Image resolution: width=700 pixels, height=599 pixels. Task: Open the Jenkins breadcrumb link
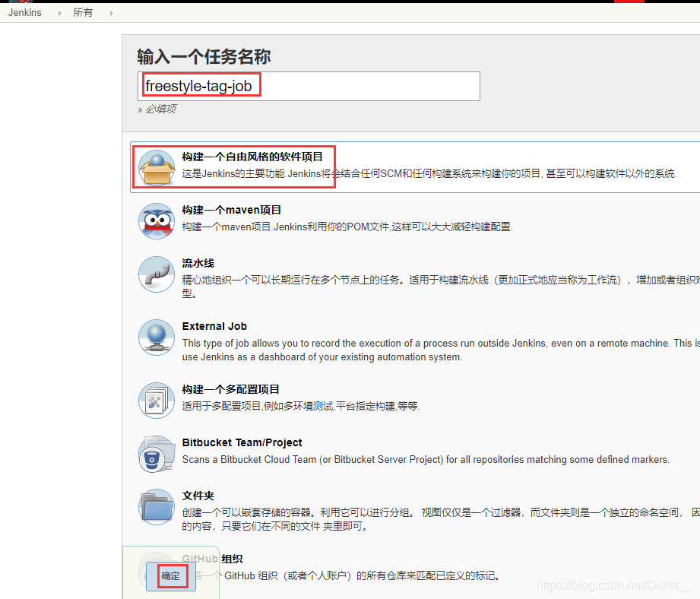[x=24, y=12]
